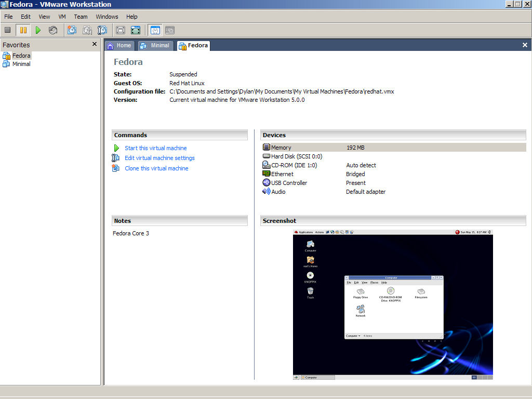Click the green quick switch toolbar icon
532x399 pixels.
[136, 30]
